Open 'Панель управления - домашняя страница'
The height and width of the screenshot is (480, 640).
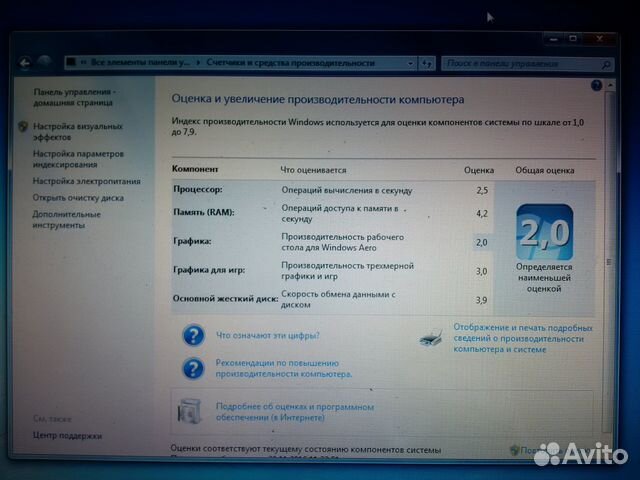[73, 97]
